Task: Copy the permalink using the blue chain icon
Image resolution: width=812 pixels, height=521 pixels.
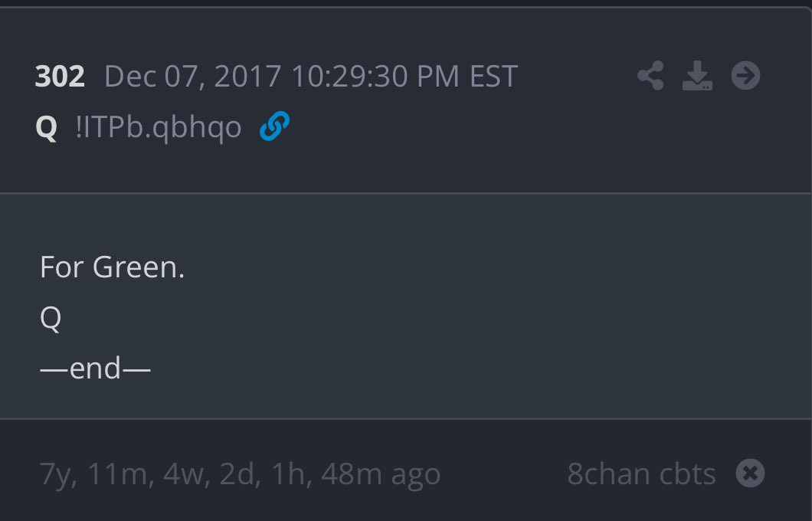Action: (x=274, y=127)
